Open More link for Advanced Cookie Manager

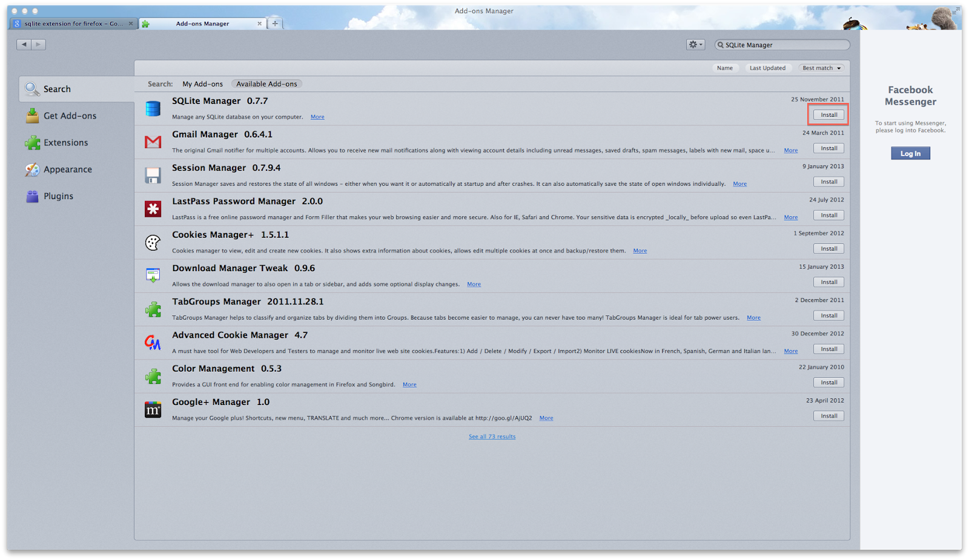pos(791,351)
